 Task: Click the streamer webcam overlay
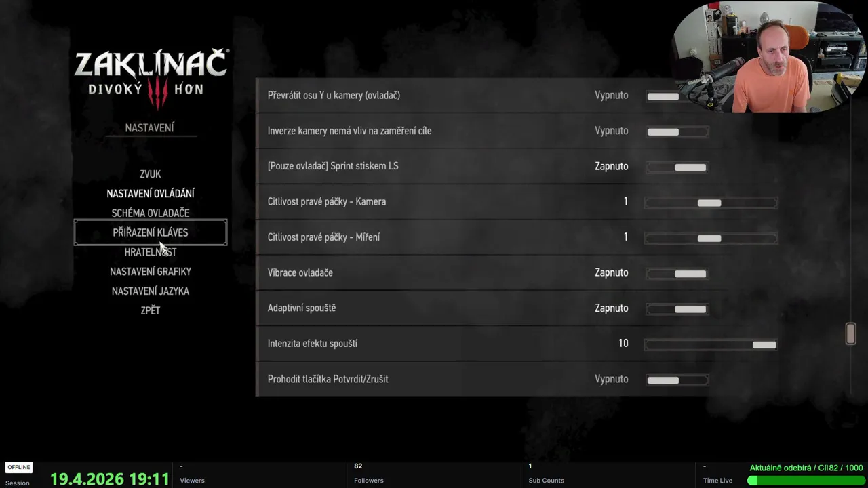770,58
